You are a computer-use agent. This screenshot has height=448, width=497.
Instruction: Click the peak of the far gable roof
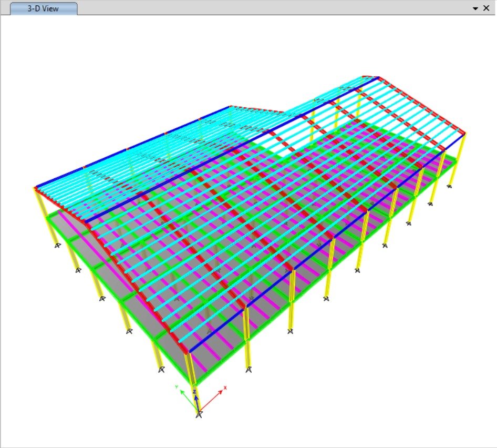pos(370,77)
